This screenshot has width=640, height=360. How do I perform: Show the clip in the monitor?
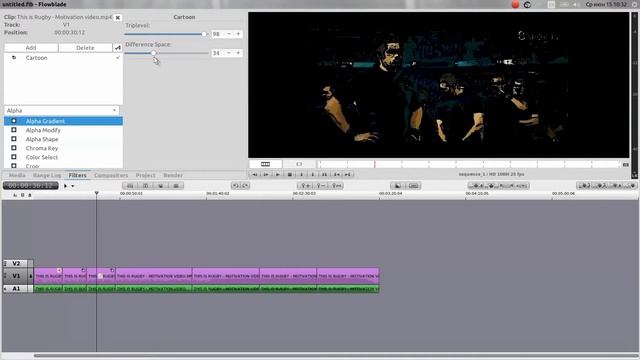click(x=299, y=164)
